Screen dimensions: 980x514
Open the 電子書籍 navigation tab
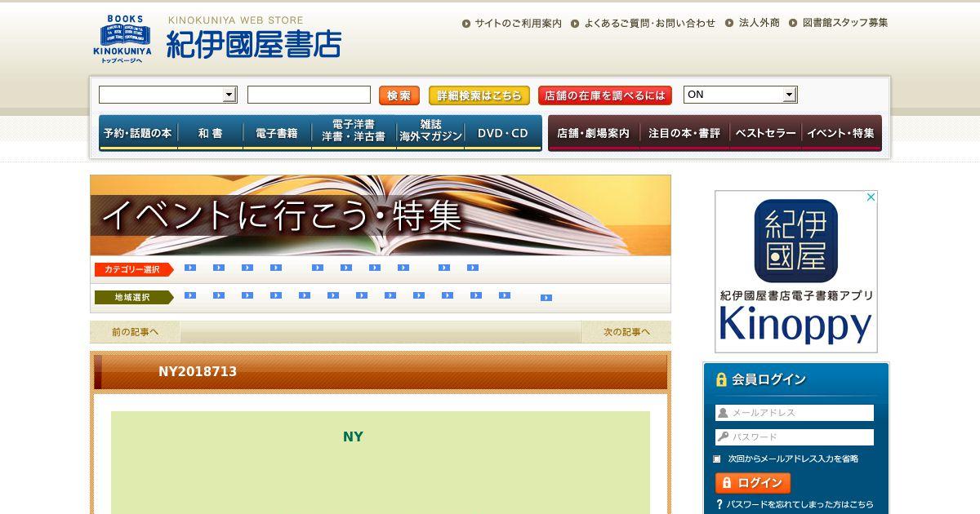[x=277, y=133]
